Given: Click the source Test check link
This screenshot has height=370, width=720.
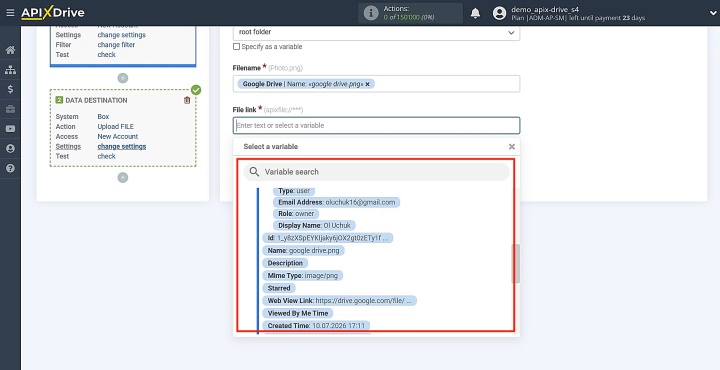Looking at the screenshot, I should pos(107,55).
